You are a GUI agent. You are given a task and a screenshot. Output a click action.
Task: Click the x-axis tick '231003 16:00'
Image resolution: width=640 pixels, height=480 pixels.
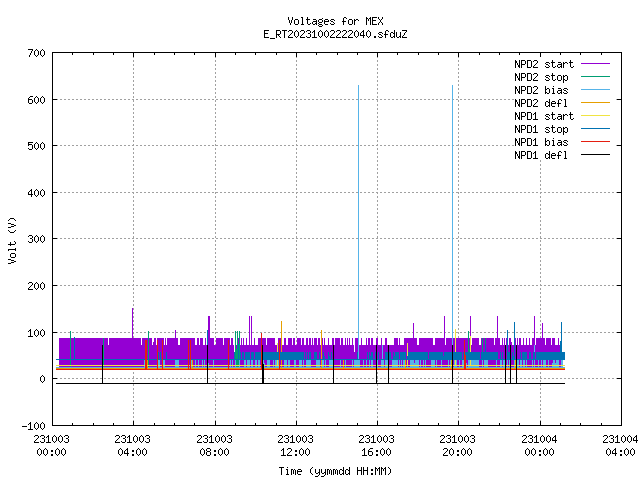point(376,446)
